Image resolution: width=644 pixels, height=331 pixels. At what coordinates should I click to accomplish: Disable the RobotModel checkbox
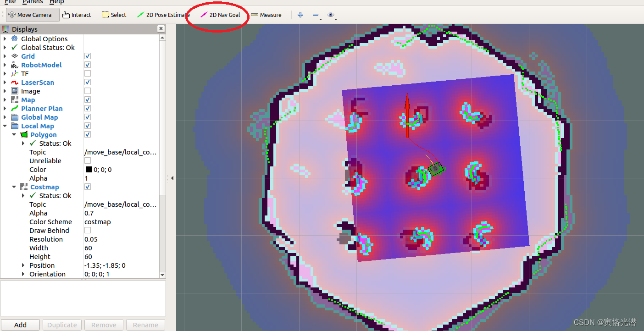88,65
